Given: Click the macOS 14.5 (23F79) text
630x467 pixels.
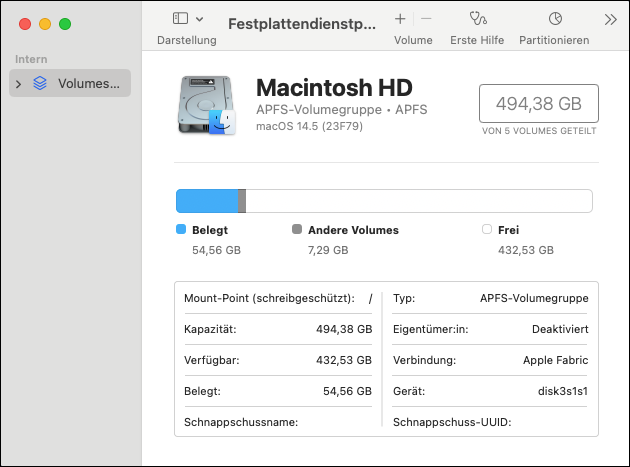Looking at the screenshot, I should (309, 126).
